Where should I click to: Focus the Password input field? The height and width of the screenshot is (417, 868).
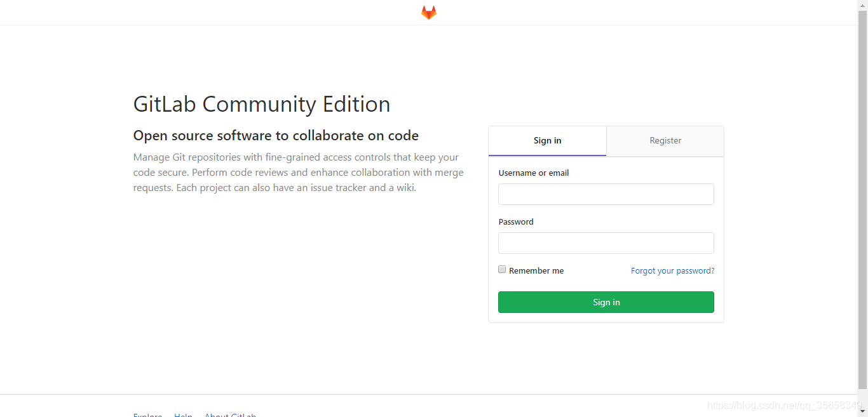606,243
